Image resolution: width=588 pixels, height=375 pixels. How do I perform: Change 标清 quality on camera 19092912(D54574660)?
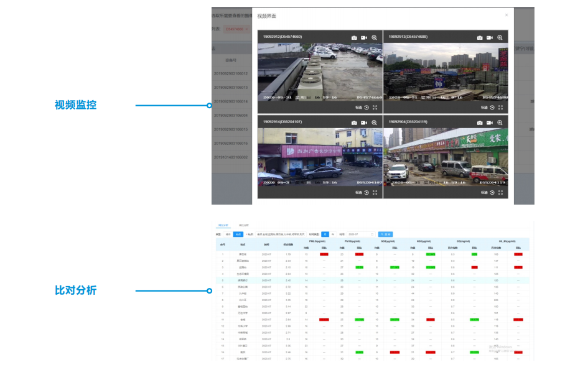click(358, 108)
